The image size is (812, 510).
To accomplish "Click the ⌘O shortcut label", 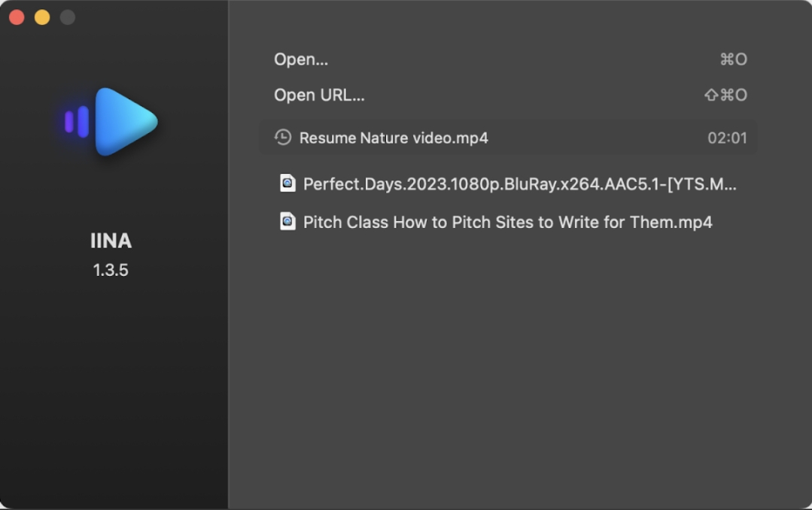I will click(734, 59).
